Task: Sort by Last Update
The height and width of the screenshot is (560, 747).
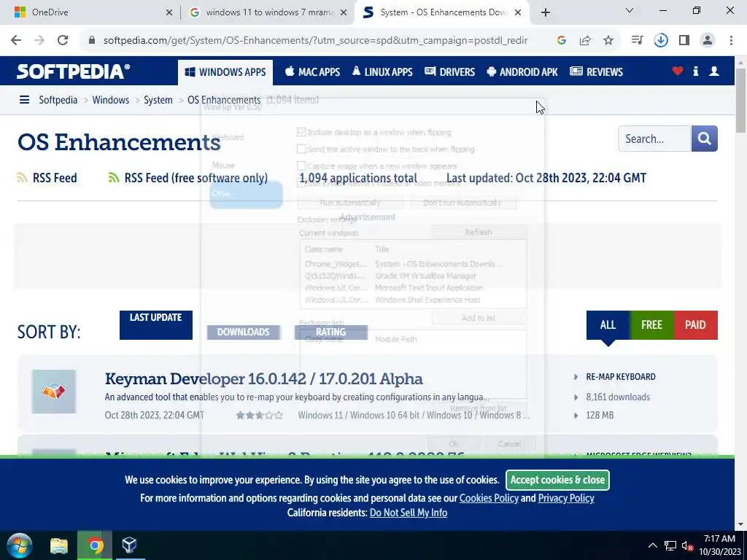Action: (156, 325)
